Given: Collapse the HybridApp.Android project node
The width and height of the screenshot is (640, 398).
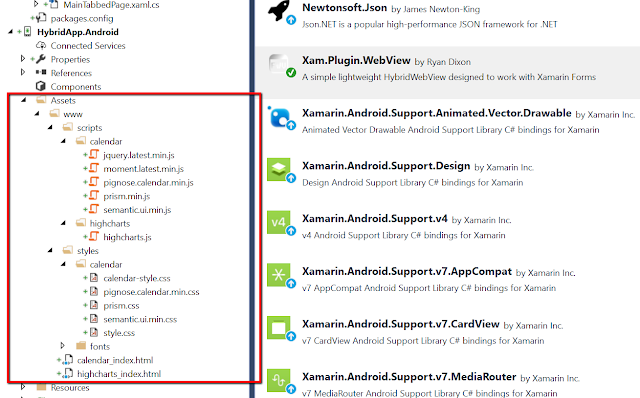Looking at the screenshot, I should tap(11, 32).
